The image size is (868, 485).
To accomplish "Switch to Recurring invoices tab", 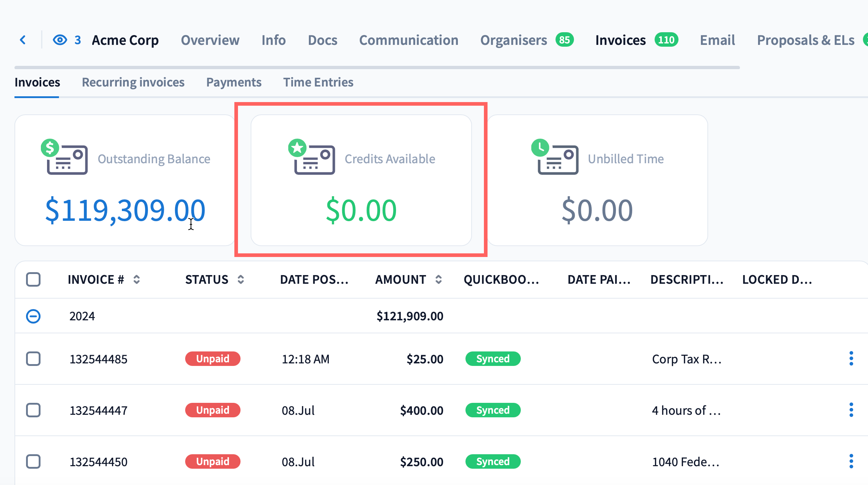I will click(x=133, y=82).
